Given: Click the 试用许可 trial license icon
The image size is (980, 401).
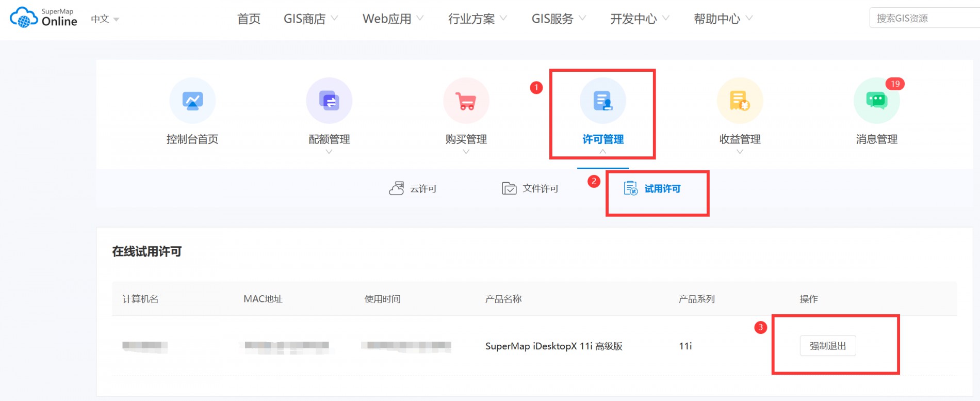Looking at the screenshot, I should 631,188.
